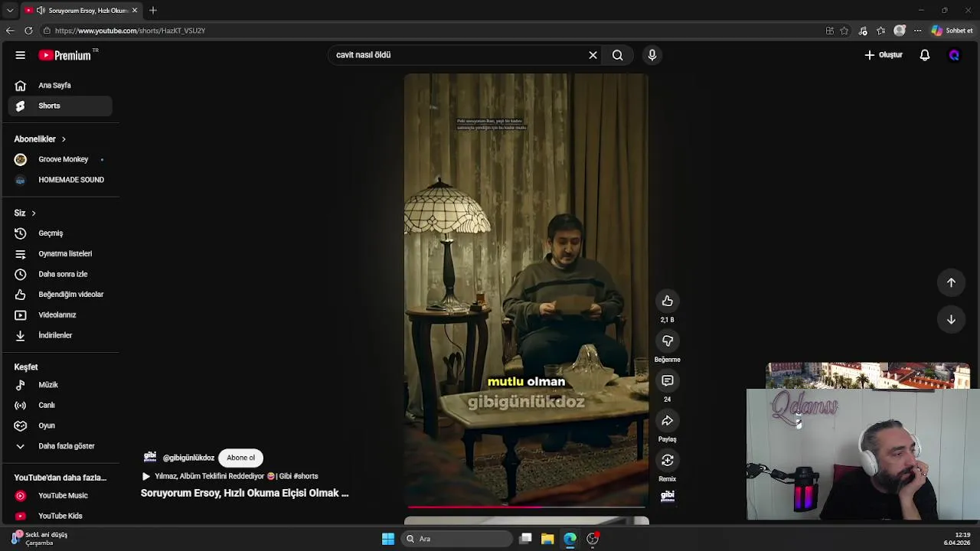Share the Short via Paylaş icon
The image size is (980, 551).
tap(668, 421)
